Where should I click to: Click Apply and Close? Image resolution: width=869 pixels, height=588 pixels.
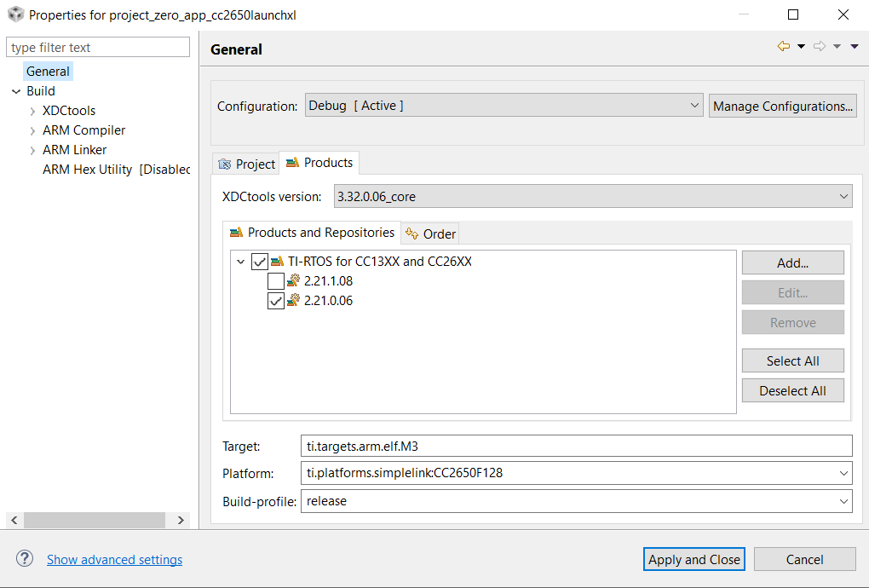[693, 559]
